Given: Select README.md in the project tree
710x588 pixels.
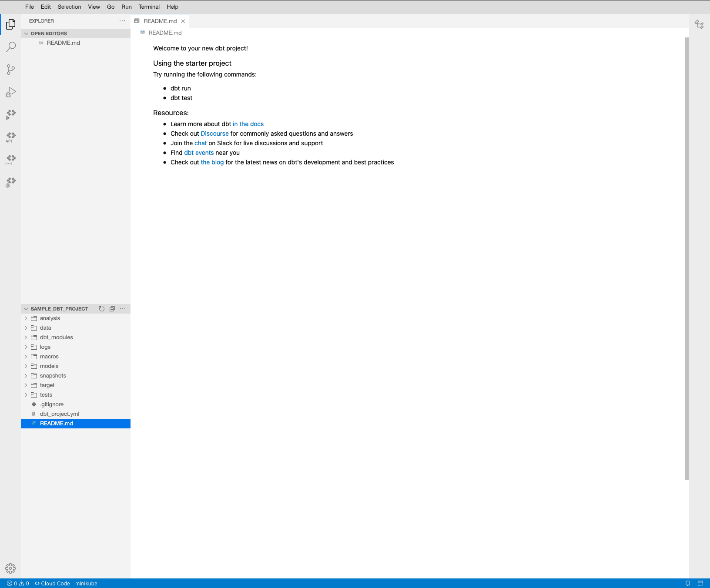Looking at the screenshot, I should click(76, 424).
